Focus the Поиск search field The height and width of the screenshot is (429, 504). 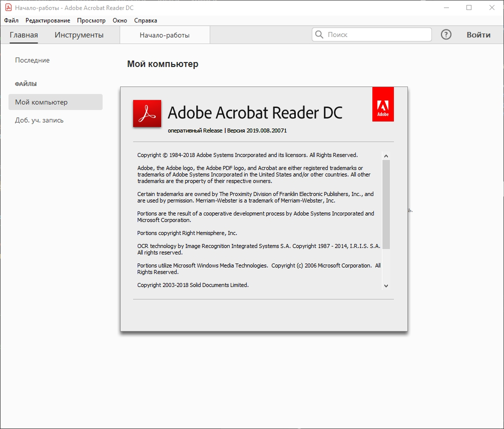point(371,34)
